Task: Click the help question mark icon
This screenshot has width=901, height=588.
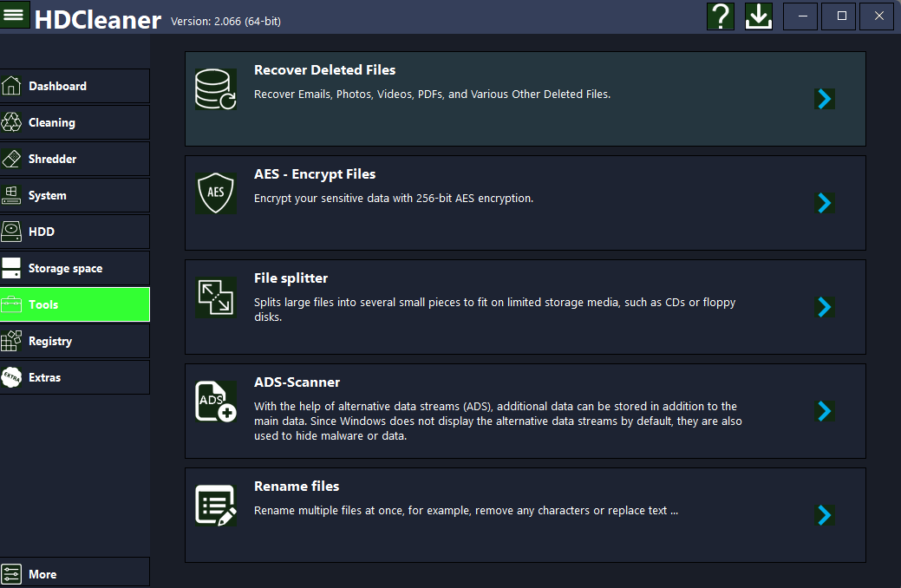Action: [721, 16]
